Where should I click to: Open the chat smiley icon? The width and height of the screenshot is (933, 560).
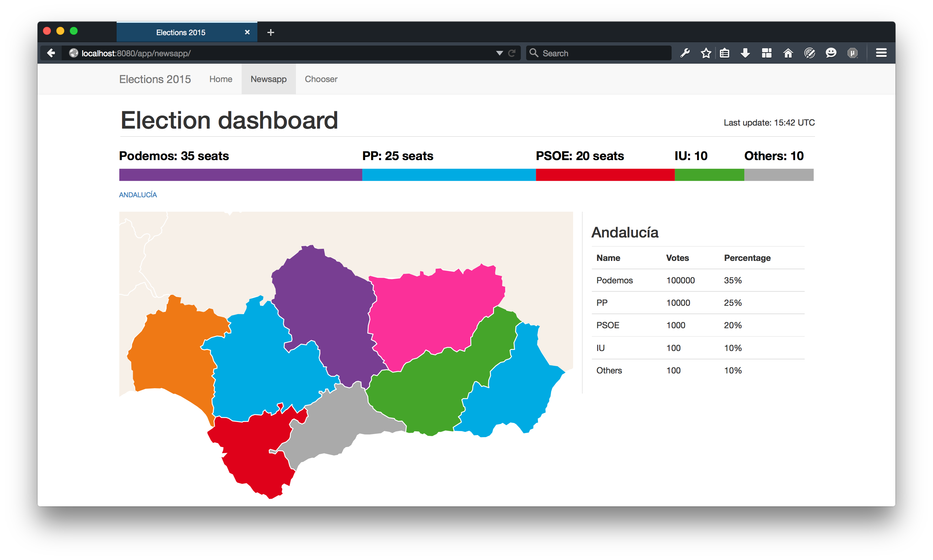pos(831,53)
